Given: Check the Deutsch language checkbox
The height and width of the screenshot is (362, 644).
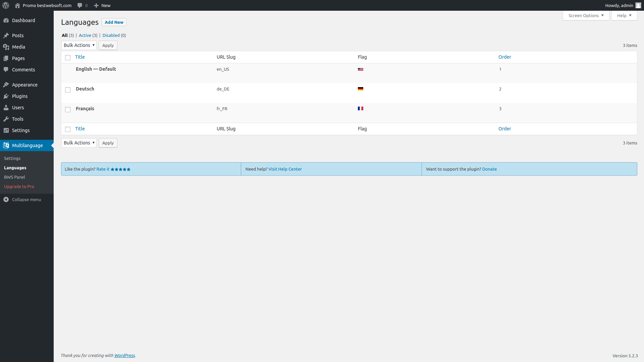Looking at the screenshot, I should [x=68, y=90].
